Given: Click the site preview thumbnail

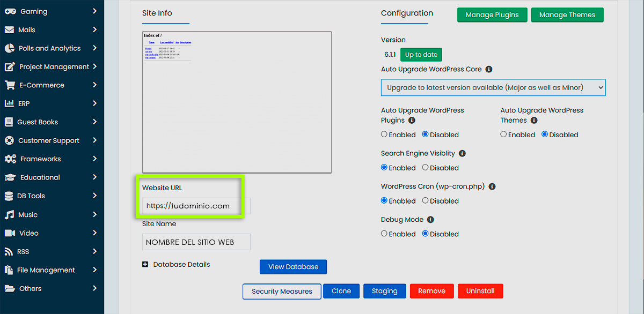Looking at the screenshot, I should point(237,102).
